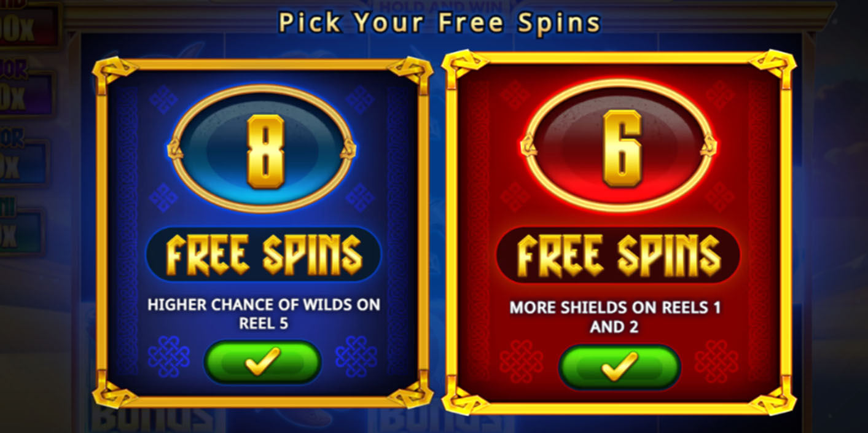Tap the 'More shields on reels 1 and 2' text
Viewport: 868px width, 433px height.
click(615, 317)
